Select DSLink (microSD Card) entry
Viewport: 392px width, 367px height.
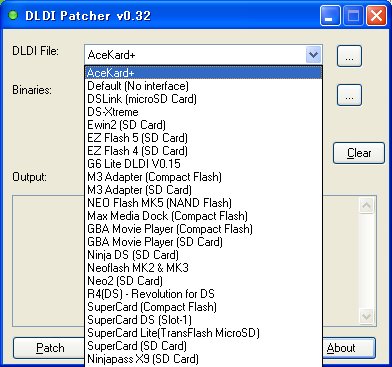pyautogui.click(x=203, y=99)
